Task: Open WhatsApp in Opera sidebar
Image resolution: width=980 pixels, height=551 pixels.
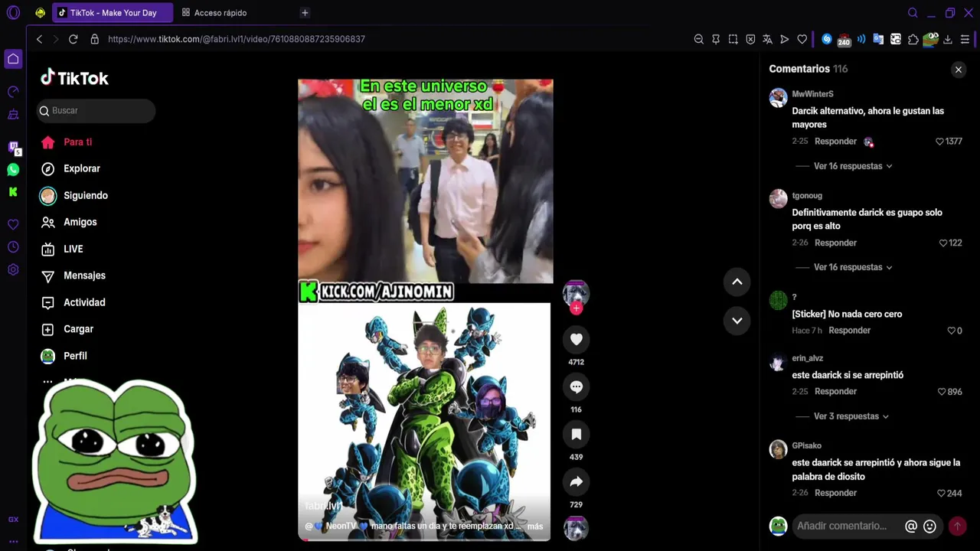Action: pos(13,170)
